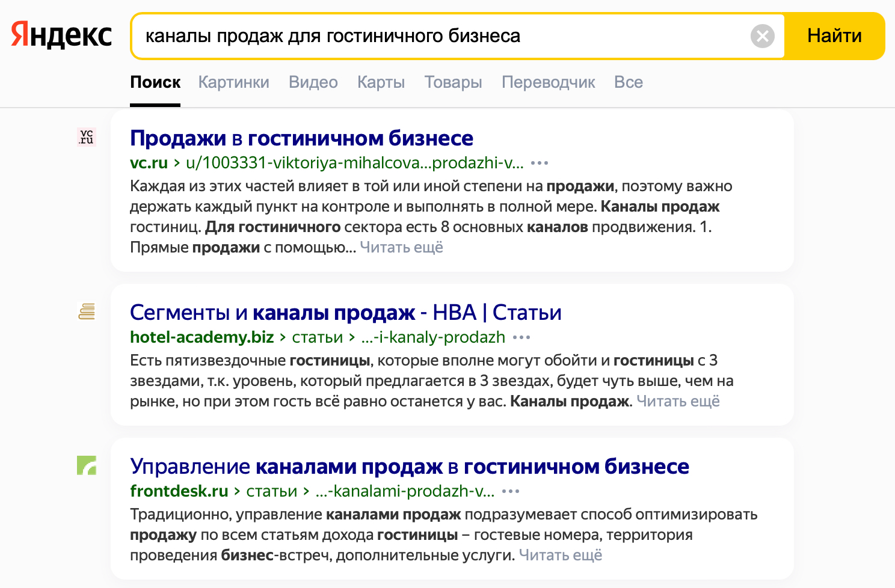Click 'статьи' breadcrumb under hotel-academy.biz

[x=318, y=337]
